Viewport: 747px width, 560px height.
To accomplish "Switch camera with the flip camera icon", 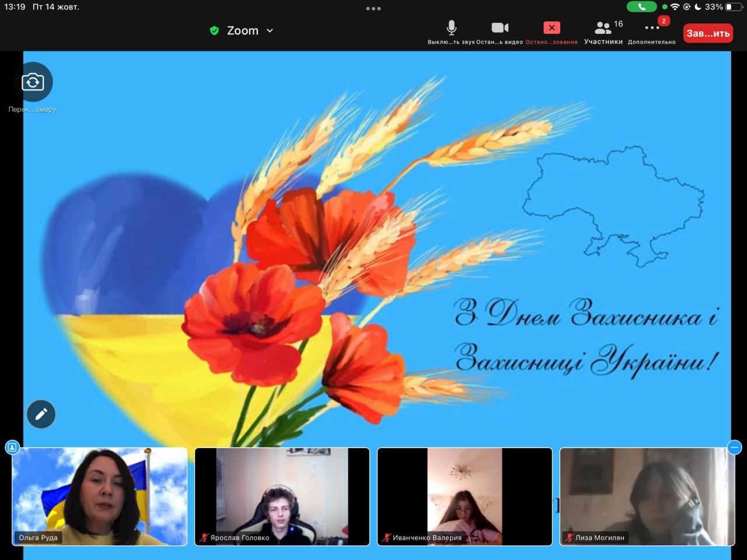I will [33, 82].
